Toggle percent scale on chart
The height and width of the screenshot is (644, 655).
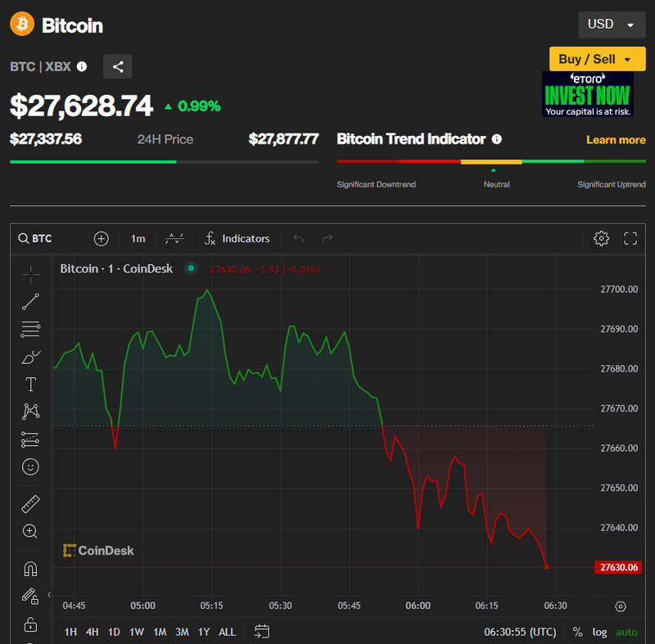click(x=577, y=632)
